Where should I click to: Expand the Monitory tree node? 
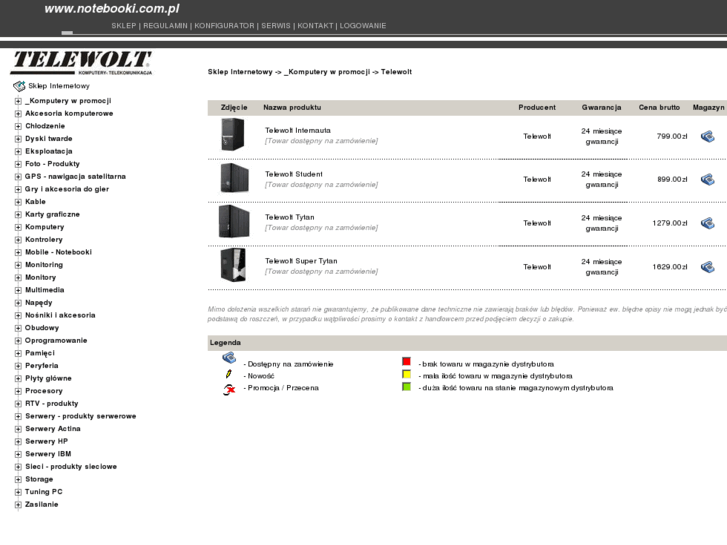pyautogui.click(x=18, y=277)
